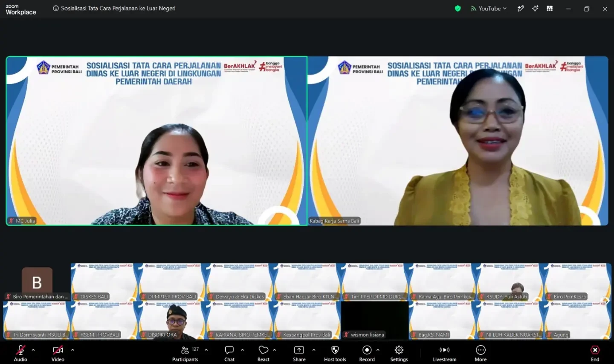Image resolution: width=614 pixels, height=364 pixels.
Task: Expand the reactions options arrow
Action: coord(275,350)
